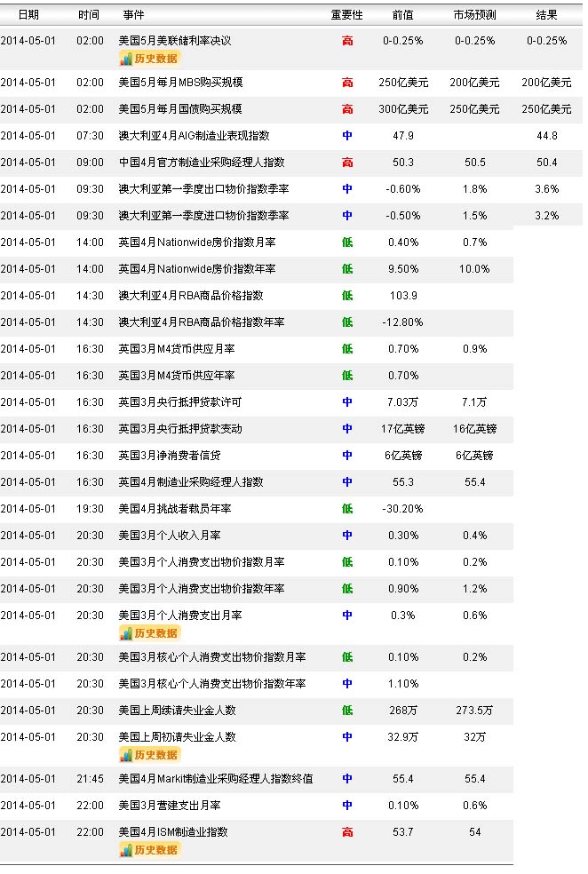Select event 美国3月核心个人消费支出物价指数月率
Viewport: 588px width, 874px height.
[x=212, y=657]
